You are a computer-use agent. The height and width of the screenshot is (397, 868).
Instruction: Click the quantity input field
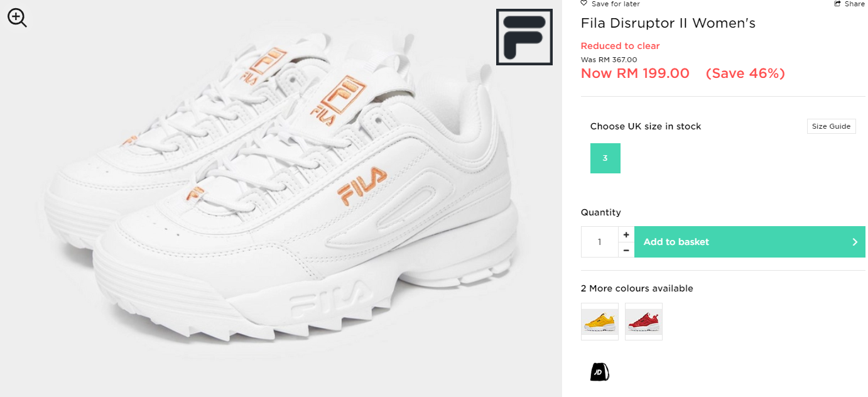click(x=600, y=242)
